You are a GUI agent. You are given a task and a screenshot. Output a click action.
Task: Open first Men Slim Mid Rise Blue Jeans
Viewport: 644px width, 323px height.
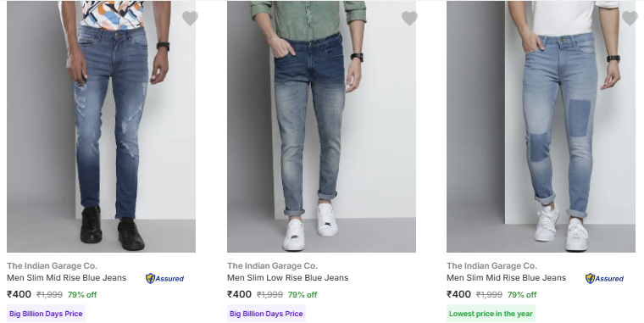point(67,278)
